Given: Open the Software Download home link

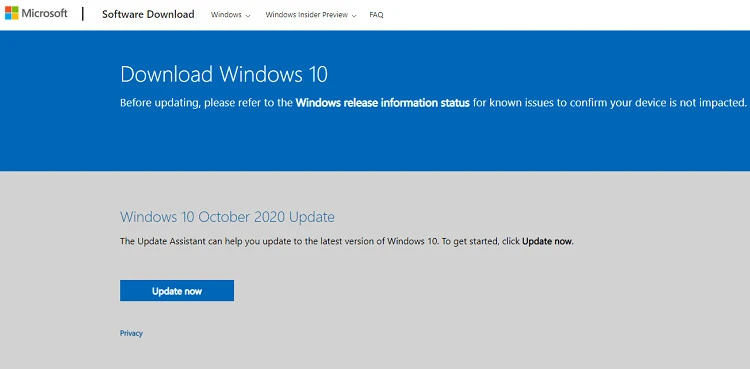Looking at the screenshot, I should point(148,14).
